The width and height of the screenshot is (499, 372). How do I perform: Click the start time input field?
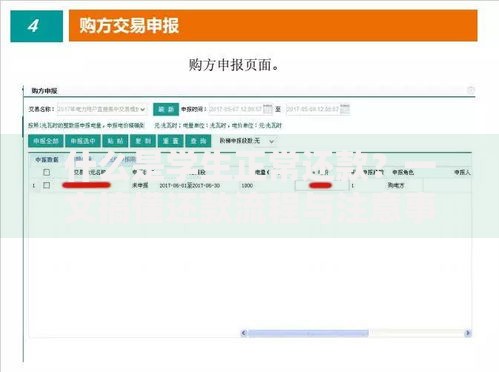click(241, 109)
